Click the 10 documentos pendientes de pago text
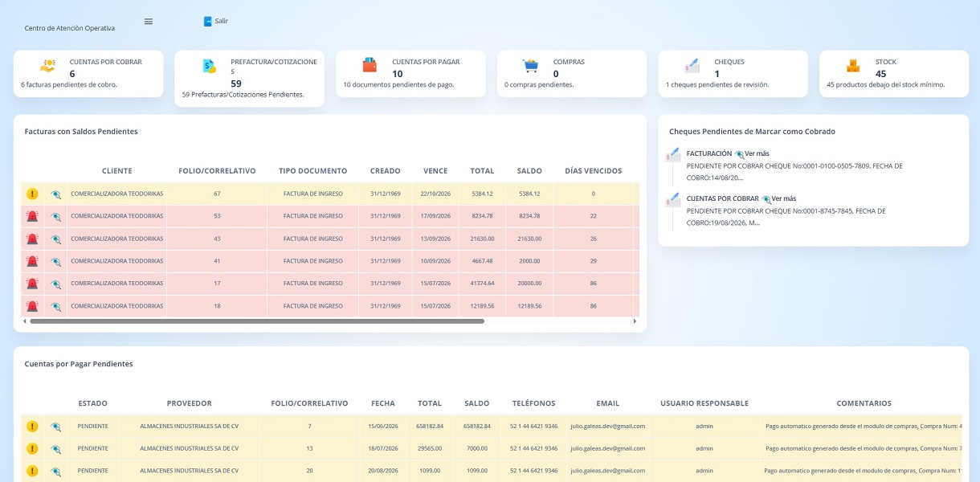Viewport: 980px width, 482px height. point(398,84)
